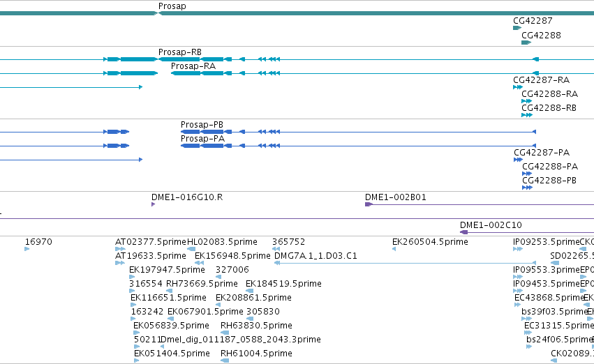Viewport: 594px width, 364px height.
Task: Click the 316554 feature label
Action: (146, 285)
